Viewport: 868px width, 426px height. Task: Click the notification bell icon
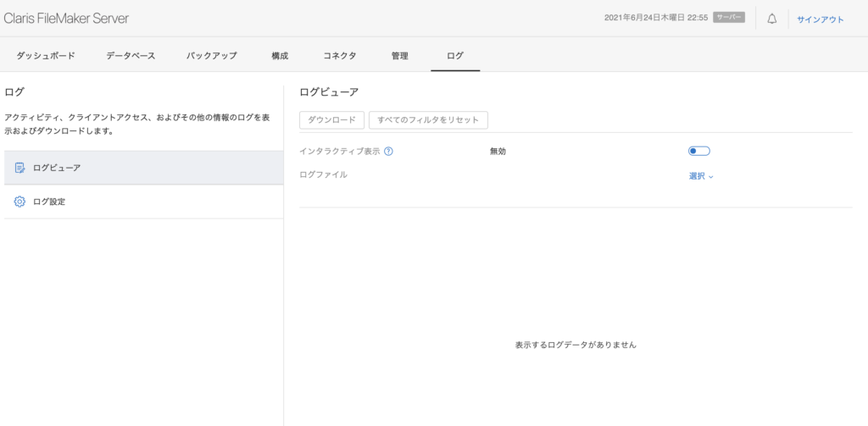coord(771,19)
